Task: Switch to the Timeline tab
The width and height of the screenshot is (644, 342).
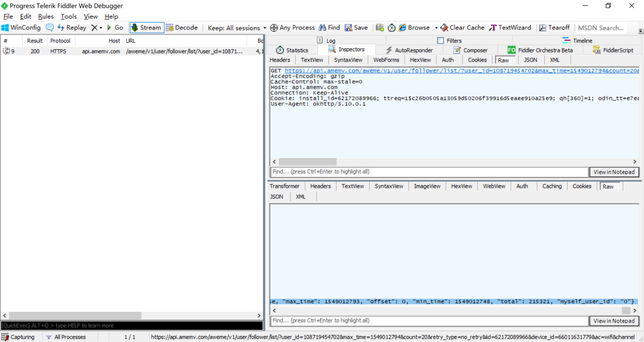Action: (577, 40)
